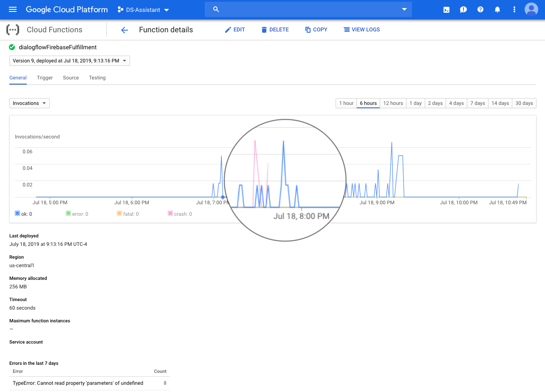Switch to the Trigger tab
Viewport: 545px width, 392px height.
[x=45, y=78]
